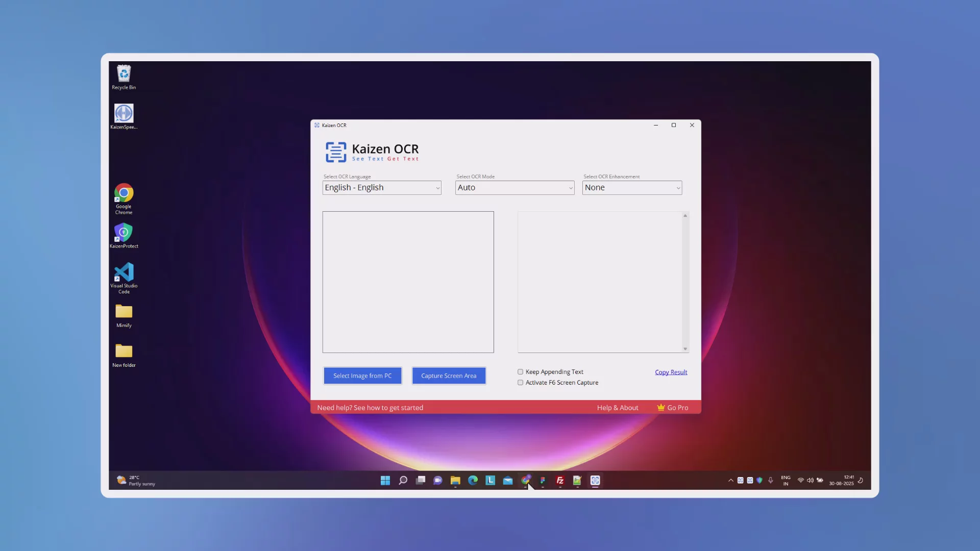Open the Mail app from the taskbar
This screenshot has width=980, height=551.
(x=508, y=481)
